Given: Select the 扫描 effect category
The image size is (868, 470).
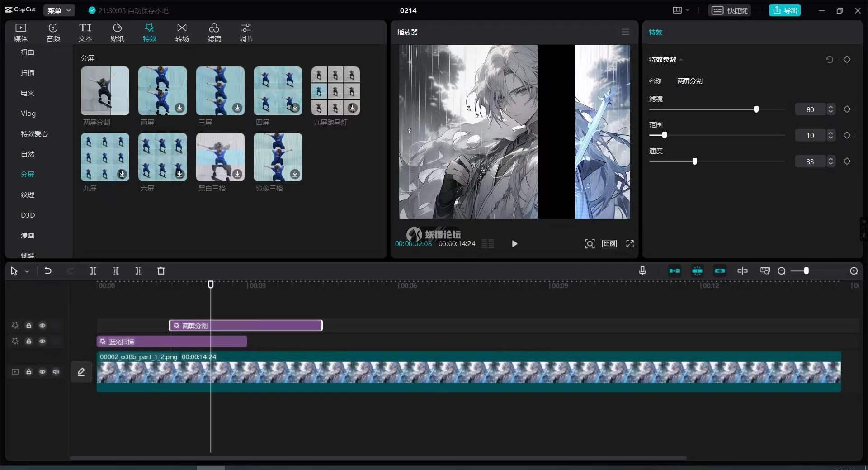Looking at the screenshot, I should [28, 73].
